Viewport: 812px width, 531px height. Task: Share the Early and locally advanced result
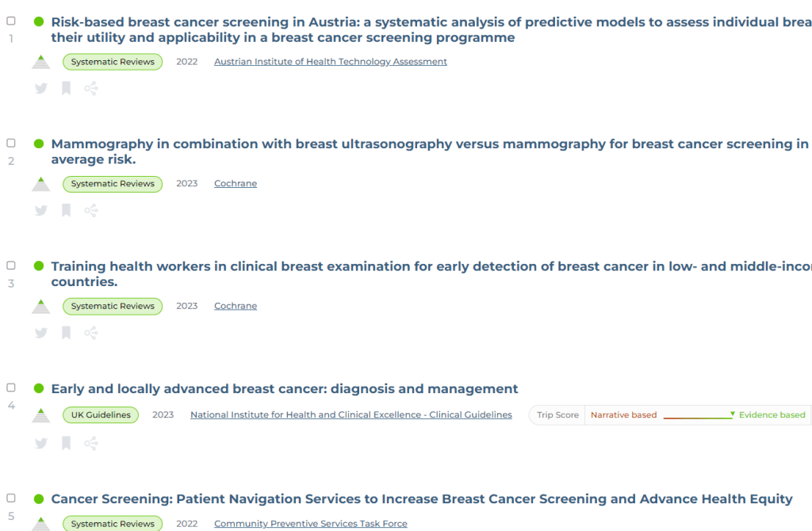91,443
